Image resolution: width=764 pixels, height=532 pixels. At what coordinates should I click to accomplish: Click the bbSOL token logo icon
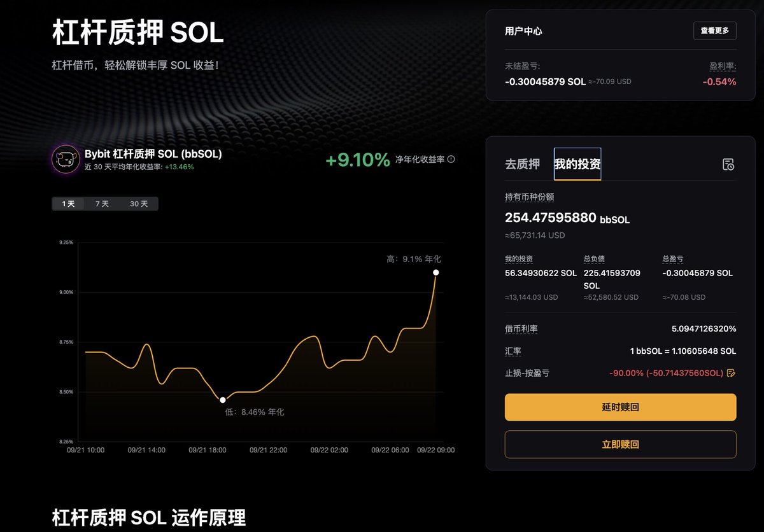[x=66, y=160]
